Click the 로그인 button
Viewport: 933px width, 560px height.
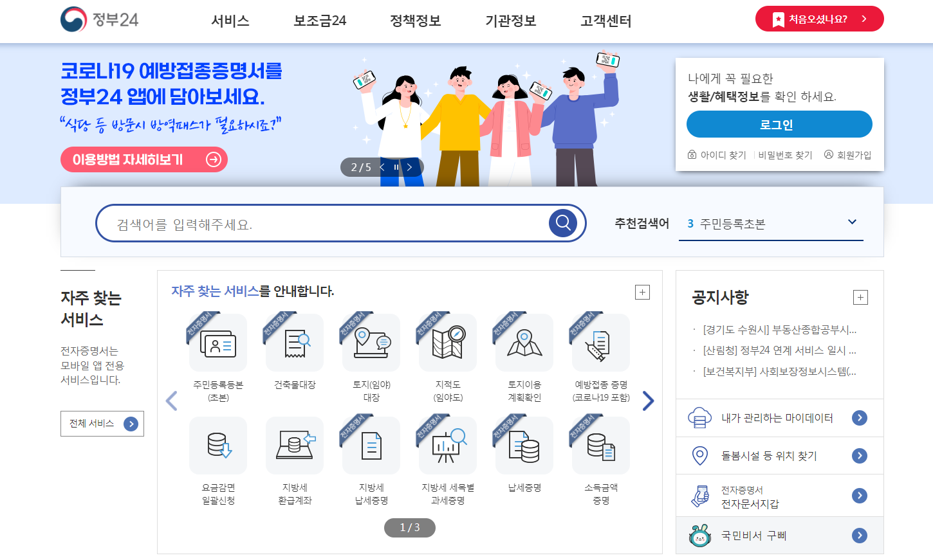click(x=779, y=124)
